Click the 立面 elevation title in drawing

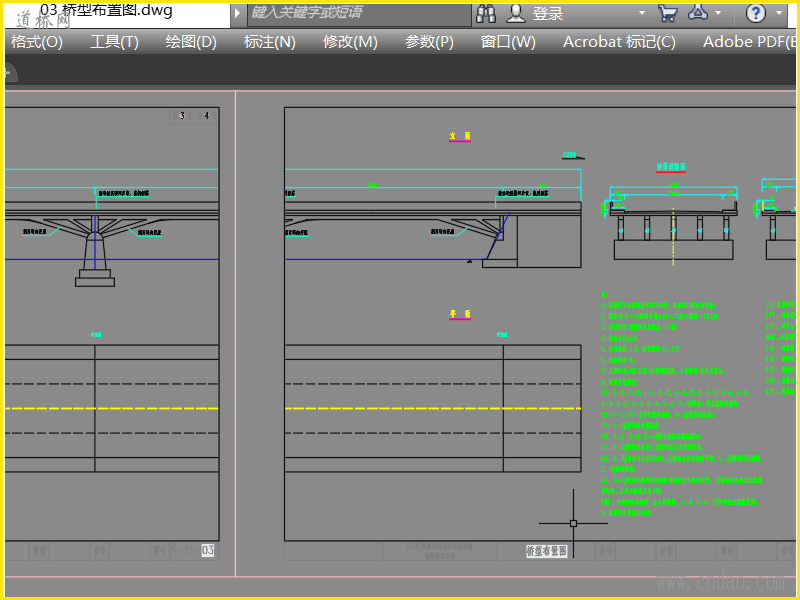460,136
